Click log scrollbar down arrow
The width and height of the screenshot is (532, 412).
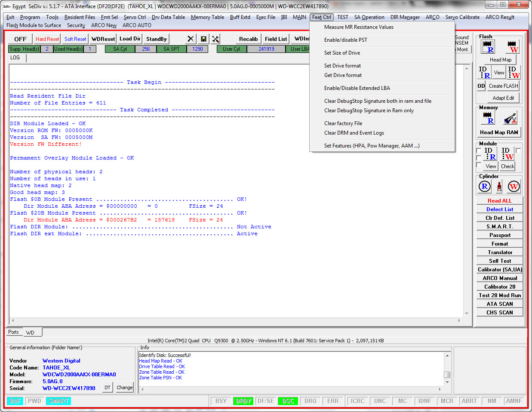467,314
